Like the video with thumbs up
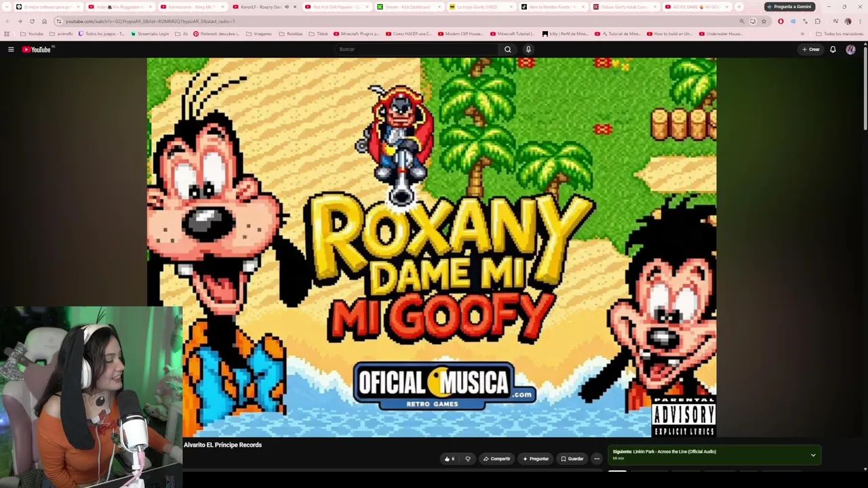The image size is (868, 488). (x=450, y=459)
